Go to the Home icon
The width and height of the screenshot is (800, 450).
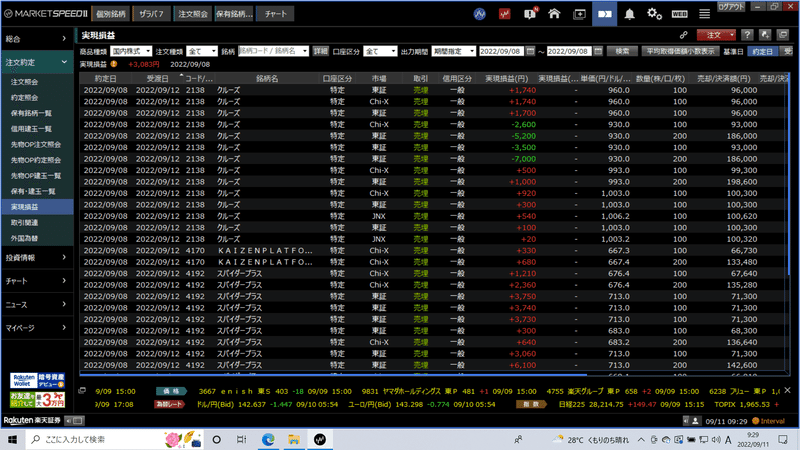554,14
